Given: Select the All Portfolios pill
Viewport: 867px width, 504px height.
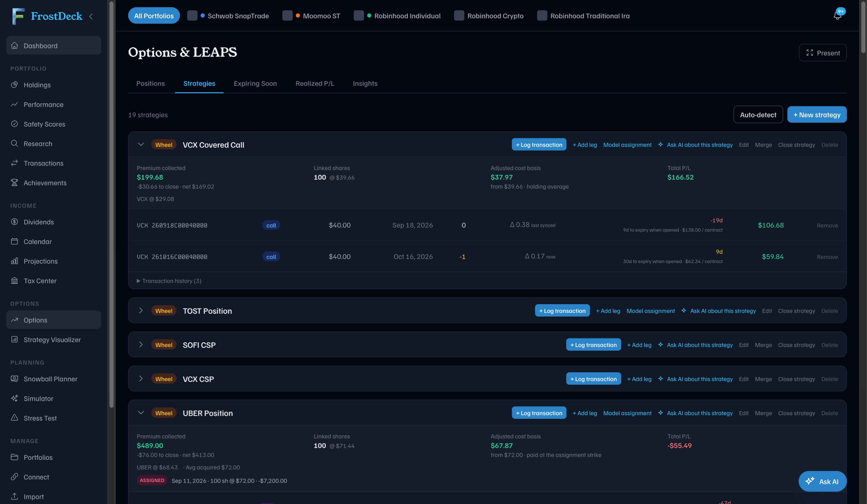Looking at the screenshot, I should click(x=154, y=16).
